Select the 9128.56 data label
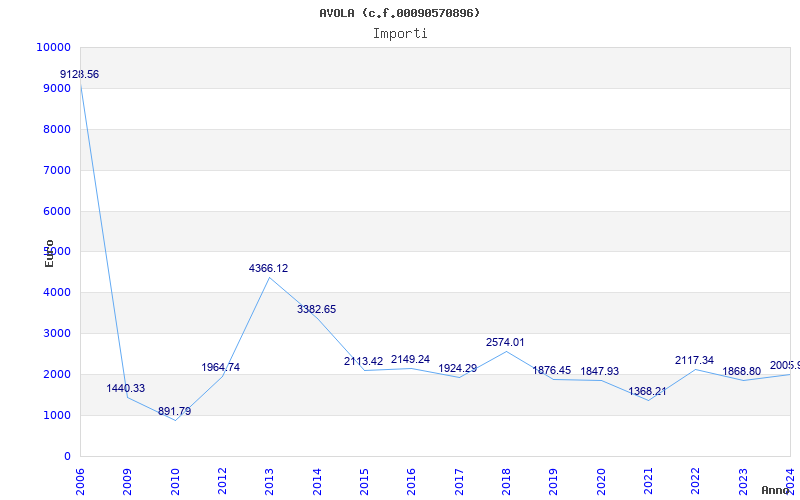The height and width of the screenshot is (500, 800). tap(80, 74)
